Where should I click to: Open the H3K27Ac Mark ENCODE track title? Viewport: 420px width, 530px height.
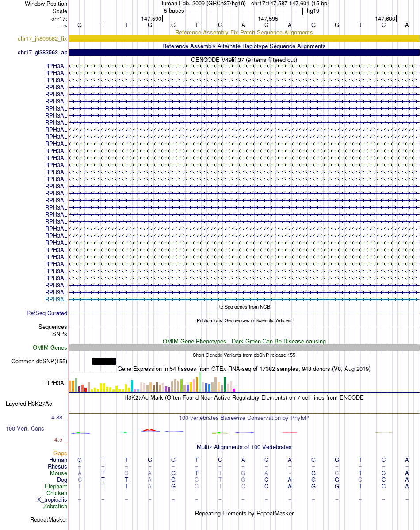244,397
